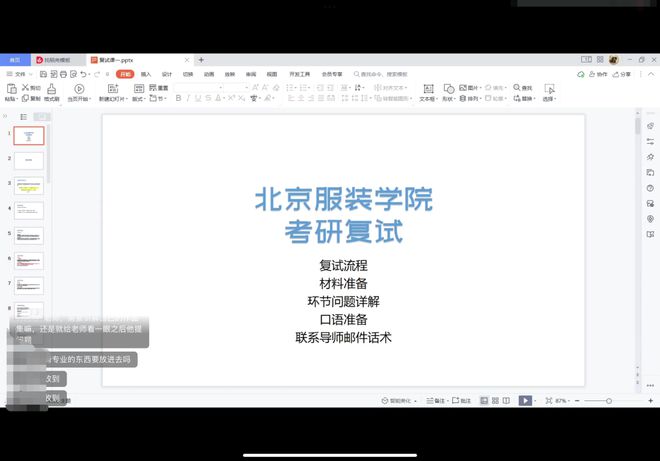This screenshot has width=660, height=461.
Task: Toggle Strikethrough formatting
Action: click(x=208, y=98)
